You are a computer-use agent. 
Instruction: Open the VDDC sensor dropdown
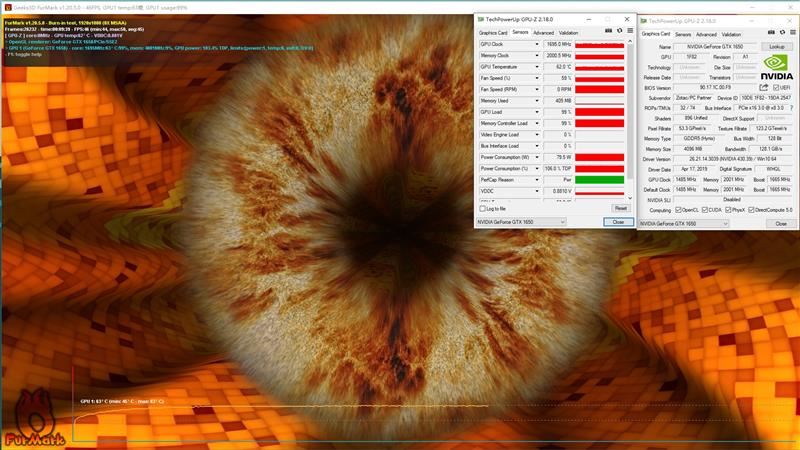tap(537, 191)
